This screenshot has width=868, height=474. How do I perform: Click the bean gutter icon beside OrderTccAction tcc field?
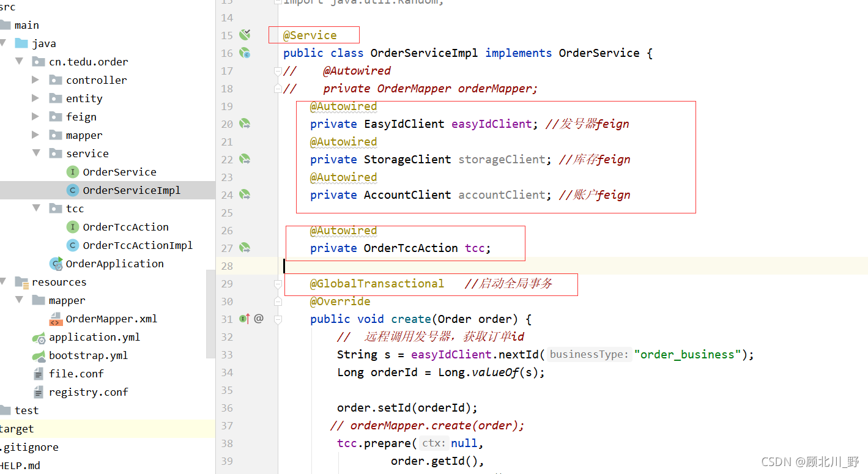click(x=243, y=248)
